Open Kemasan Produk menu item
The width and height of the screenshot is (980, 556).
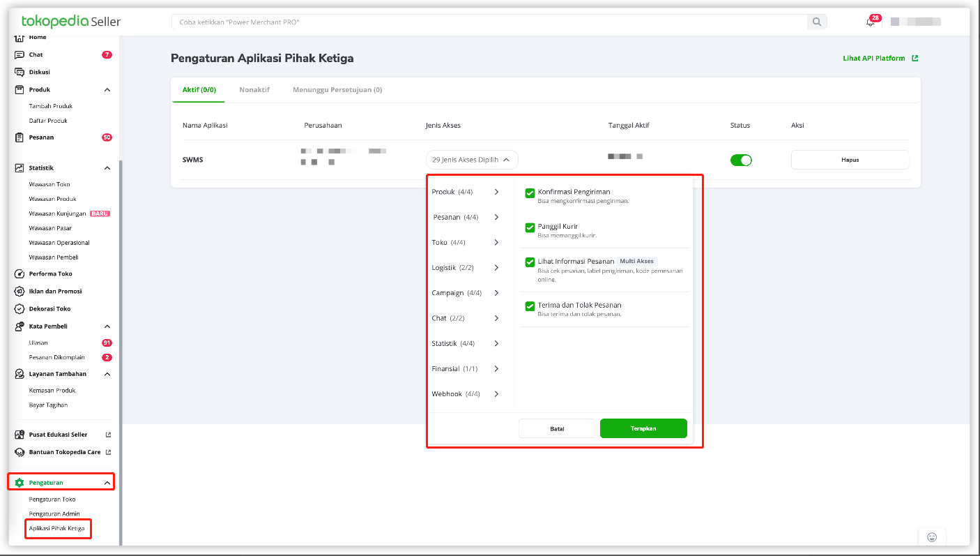click(52, 390)
